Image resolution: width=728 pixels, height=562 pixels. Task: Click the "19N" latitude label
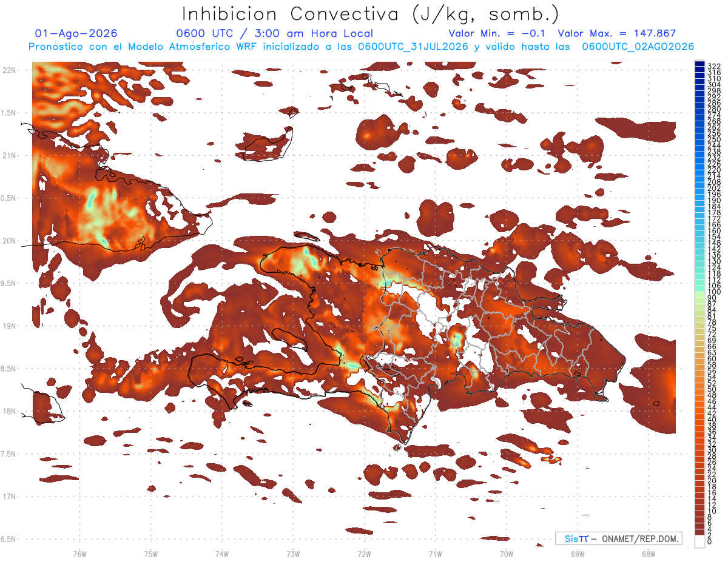click(x=9, y=326)
